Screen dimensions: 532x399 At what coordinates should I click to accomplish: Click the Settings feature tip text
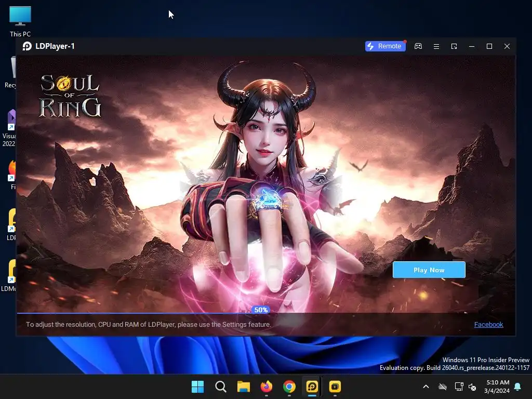coord(149,324)
